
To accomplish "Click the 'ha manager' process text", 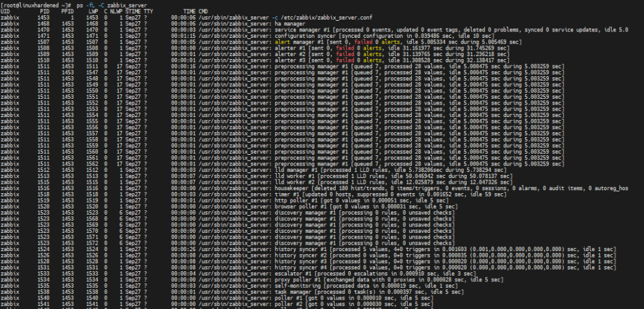I will (289, 24).
